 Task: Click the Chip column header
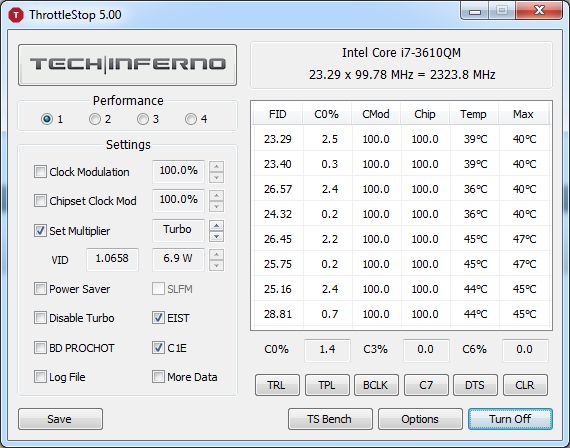pyautogui.click(x=425, y=114)
